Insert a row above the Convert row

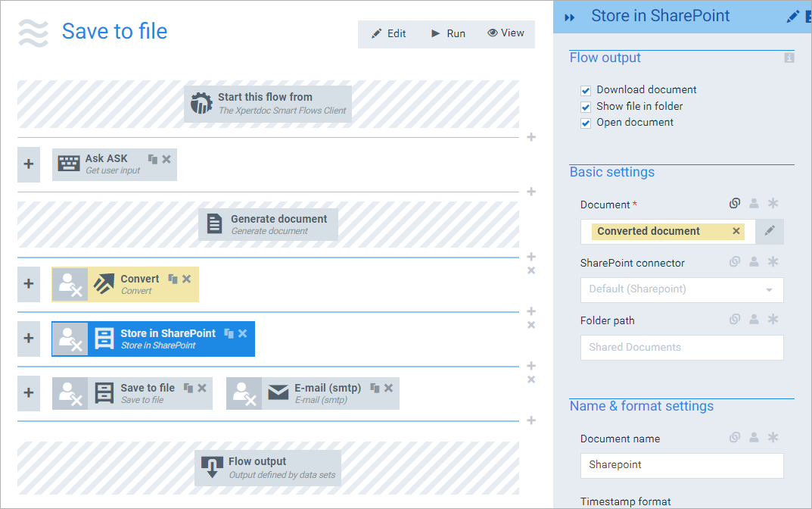click(530, 257)
